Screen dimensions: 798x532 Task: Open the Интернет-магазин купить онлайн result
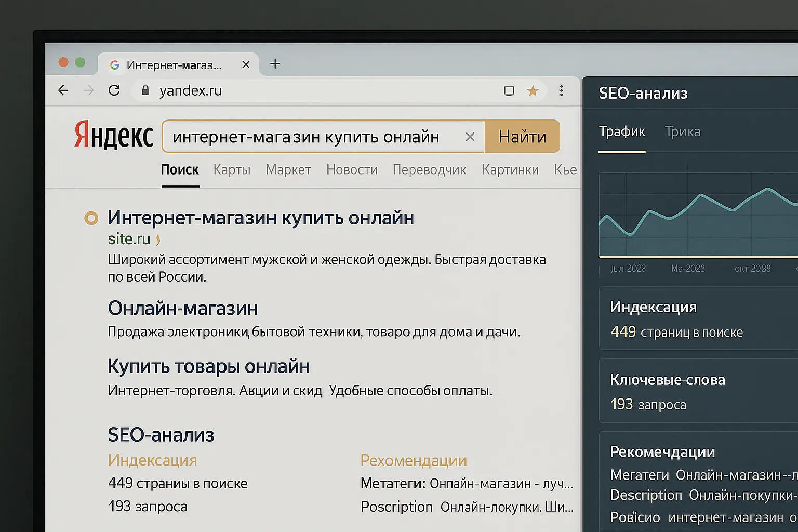[261, 218]
